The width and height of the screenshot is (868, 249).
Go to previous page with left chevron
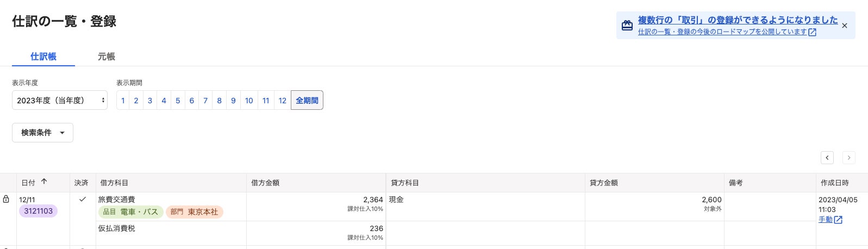[x=827, y=158]
